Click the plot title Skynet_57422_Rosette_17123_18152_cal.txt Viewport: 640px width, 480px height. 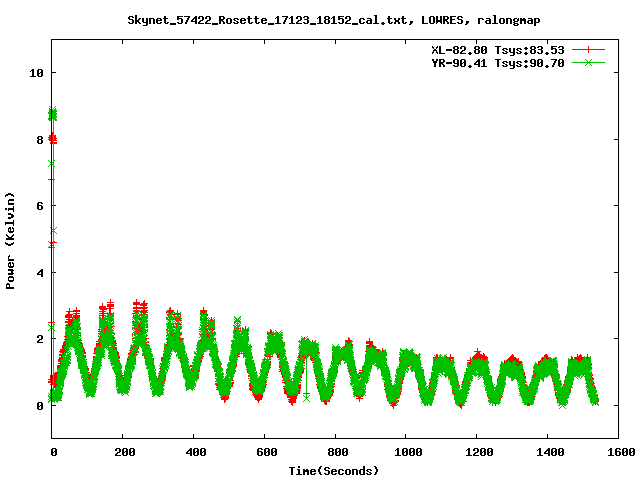(267, 20)
